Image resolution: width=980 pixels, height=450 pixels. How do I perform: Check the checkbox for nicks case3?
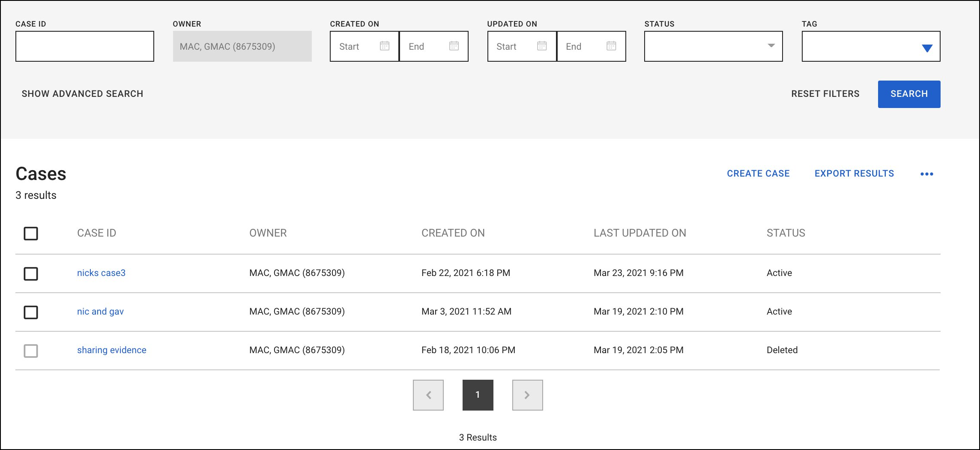[x=30, y=274]
